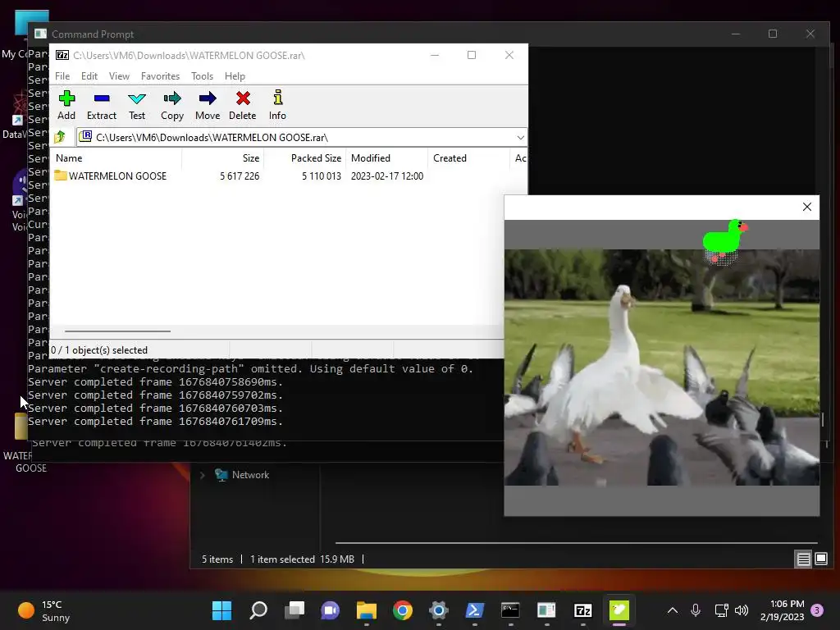The width and height of the screenshot is (840, 630).
Task: Select the Copy toolbar icon
Action: [172, 105]
